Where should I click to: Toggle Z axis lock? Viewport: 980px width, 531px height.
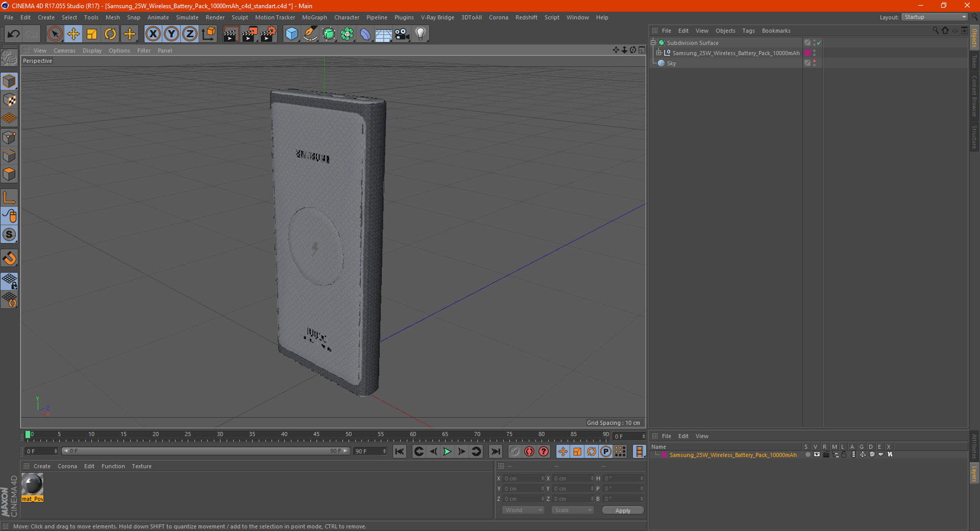[190, 34]
